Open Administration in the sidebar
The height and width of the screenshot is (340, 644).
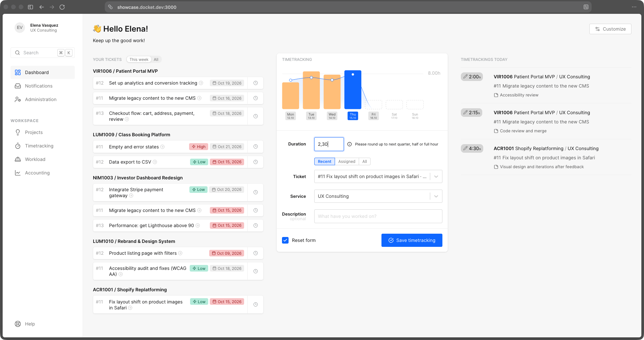coord(42,99)
